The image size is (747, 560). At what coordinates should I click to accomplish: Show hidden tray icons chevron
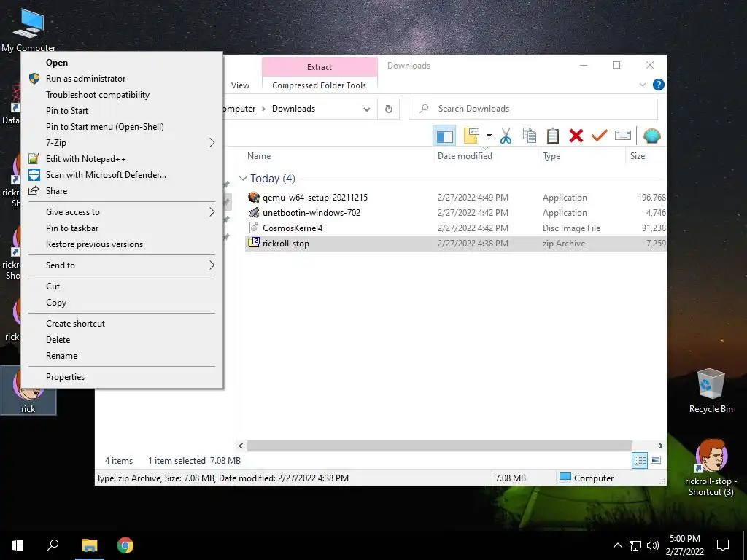coord(617,545)
